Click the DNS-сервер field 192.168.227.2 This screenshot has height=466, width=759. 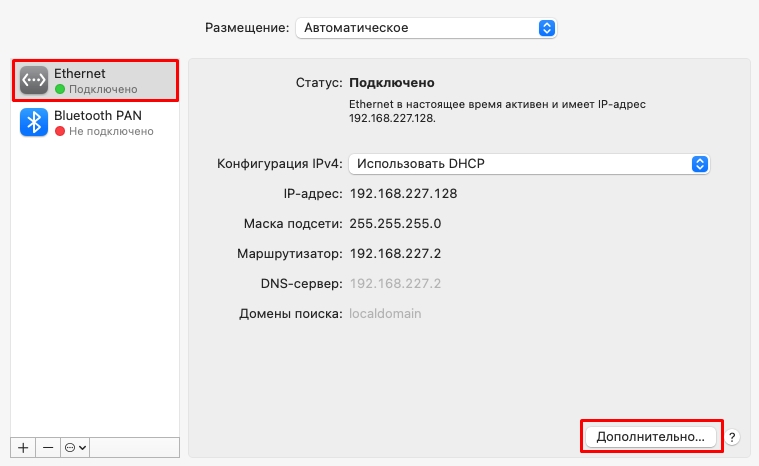pyautogui.click(x=395, y=284)
